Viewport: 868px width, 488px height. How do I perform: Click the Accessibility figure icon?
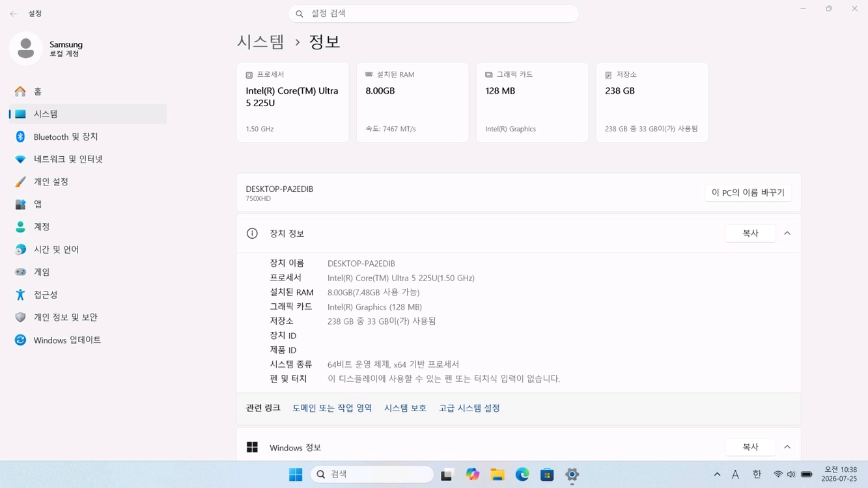(21, 295)
